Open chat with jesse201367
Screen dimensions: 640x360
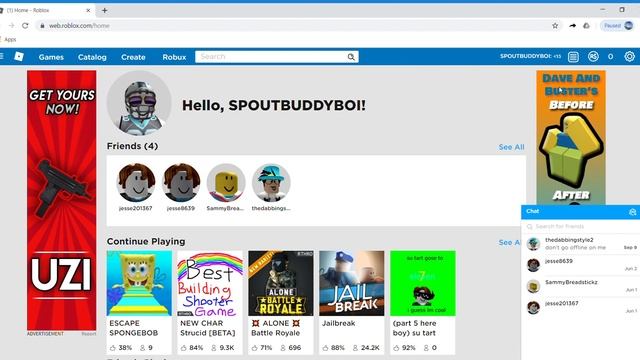[580, 307]
